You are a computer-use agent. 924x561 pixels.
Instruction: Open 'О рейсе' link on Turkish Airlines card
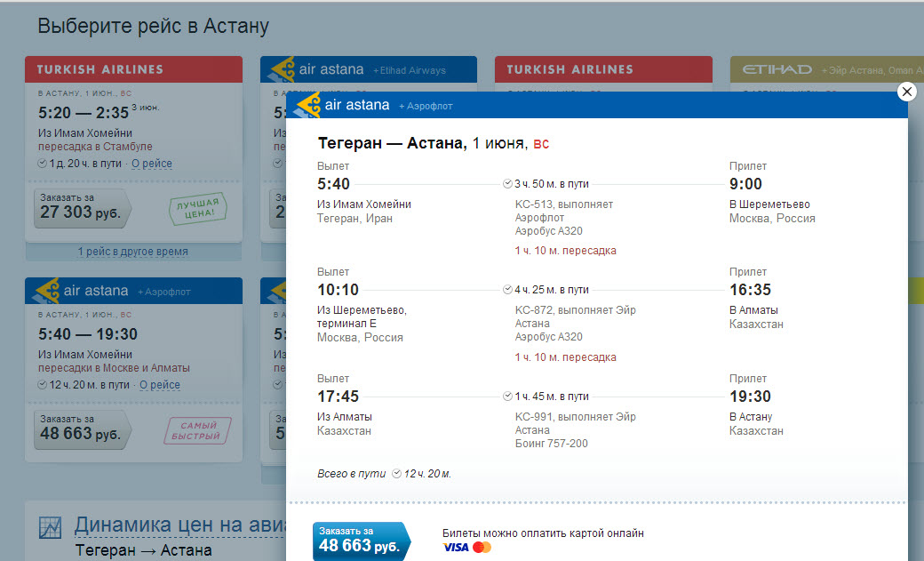coord(152,164)
